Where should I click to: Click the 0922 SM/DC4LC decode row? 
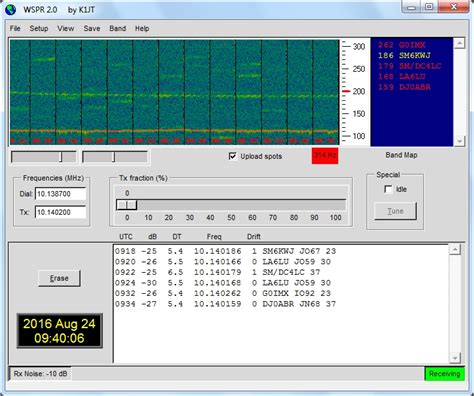218,272
